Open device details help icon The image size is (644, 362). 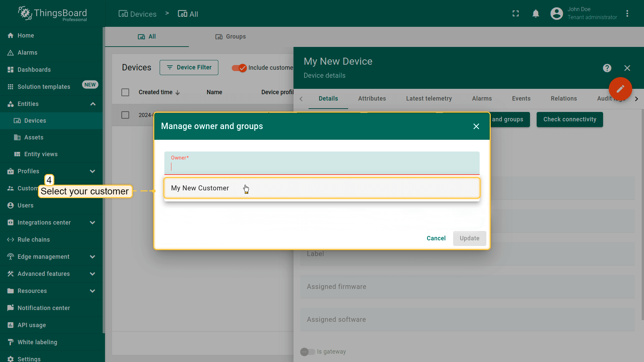coord(607,68)
